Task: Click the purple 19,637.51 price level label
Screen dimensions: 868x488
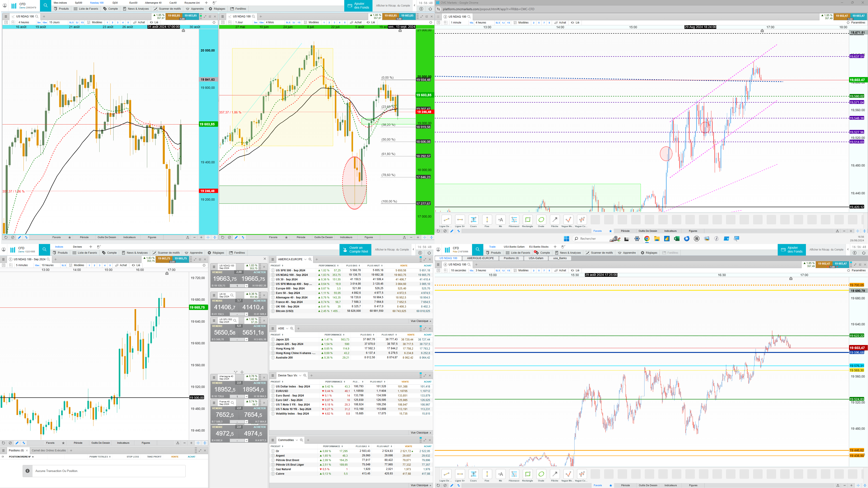Action: pyautogui.click(x=856, y=57)
